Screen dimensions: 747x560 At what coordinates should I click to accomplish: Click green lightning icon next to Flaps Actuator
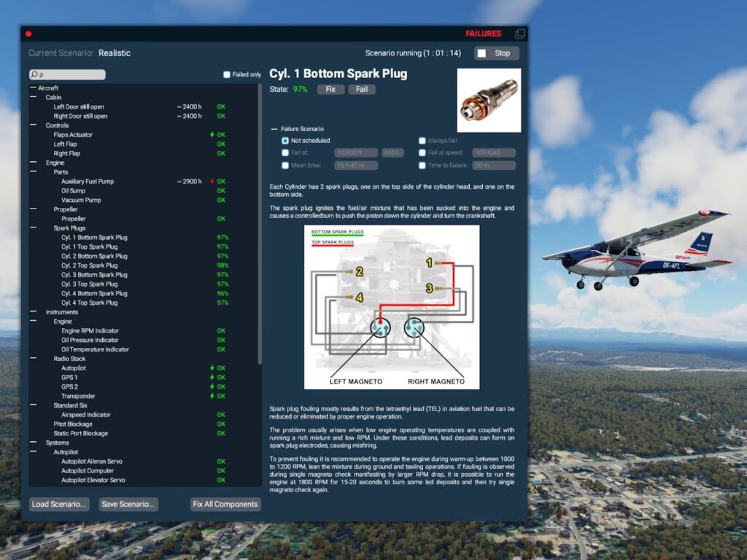212,135
